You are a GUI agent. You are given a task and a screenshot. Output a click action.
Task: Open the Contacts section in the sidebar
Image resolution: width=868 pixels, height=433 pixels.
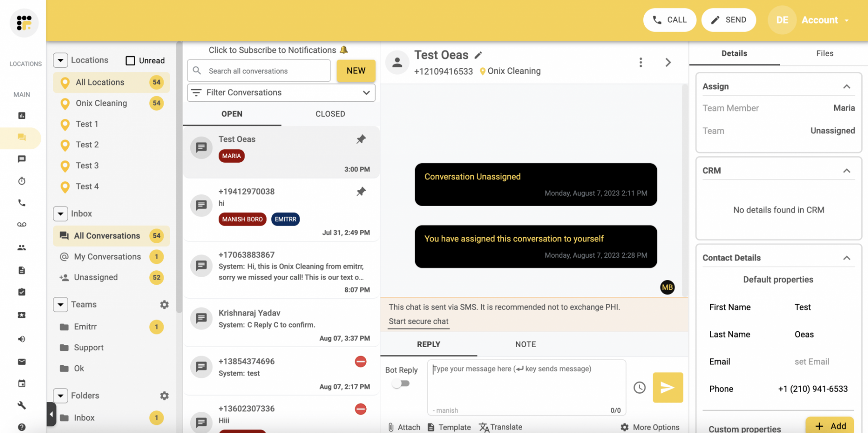click(x=21, y=247)
